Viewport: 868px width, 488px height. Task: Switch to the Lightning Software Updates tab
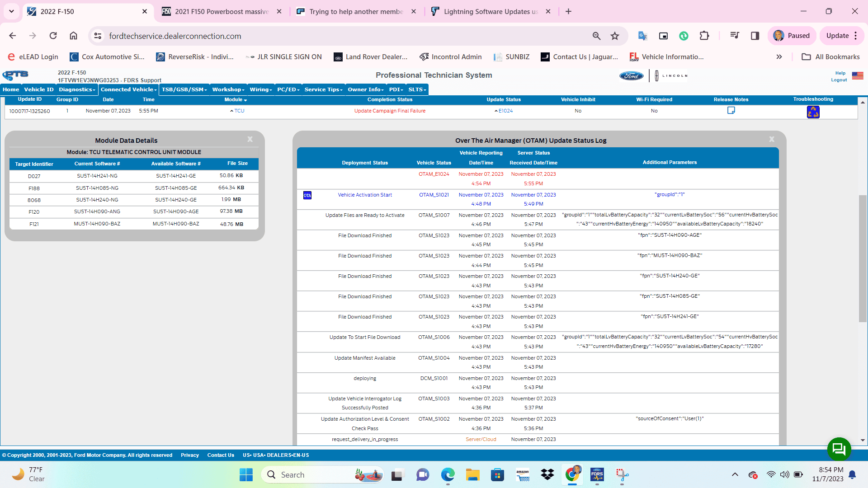click(x=491, y=12)
